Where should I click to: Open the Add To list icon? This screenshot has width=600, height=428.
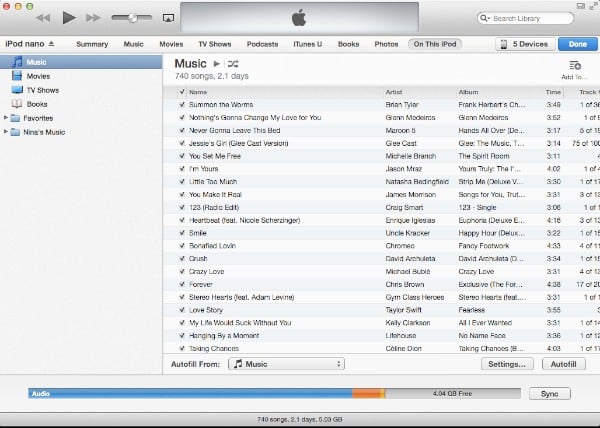[575, 65]
